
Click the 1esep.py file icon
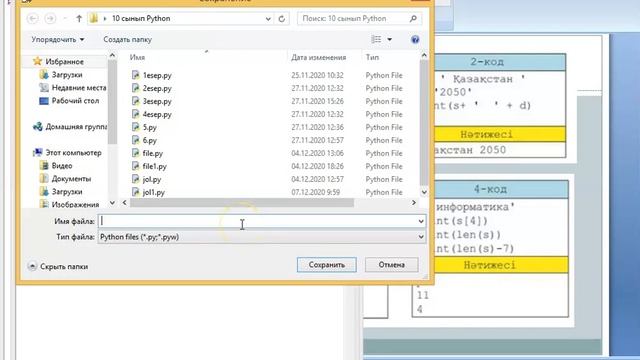click(136, 75)
